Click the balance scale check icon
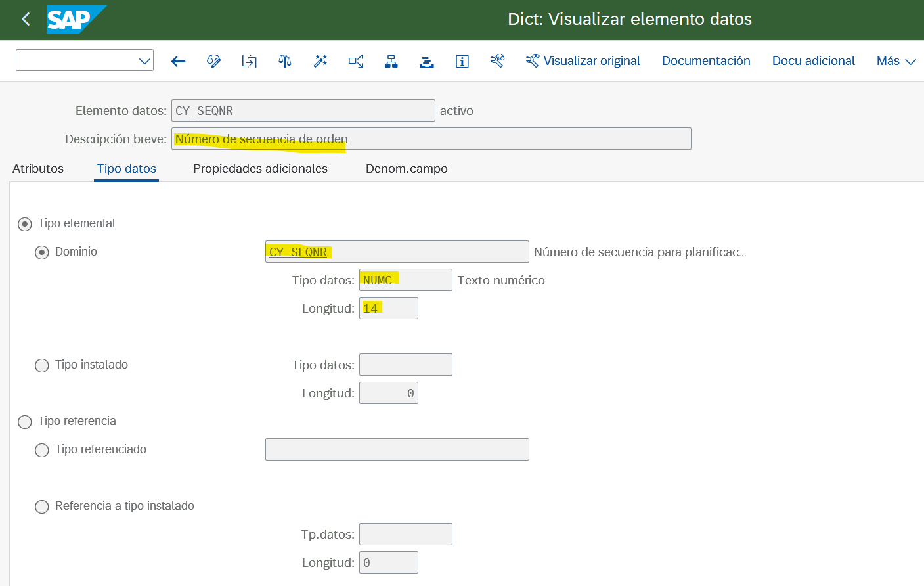 coord(284,61)
